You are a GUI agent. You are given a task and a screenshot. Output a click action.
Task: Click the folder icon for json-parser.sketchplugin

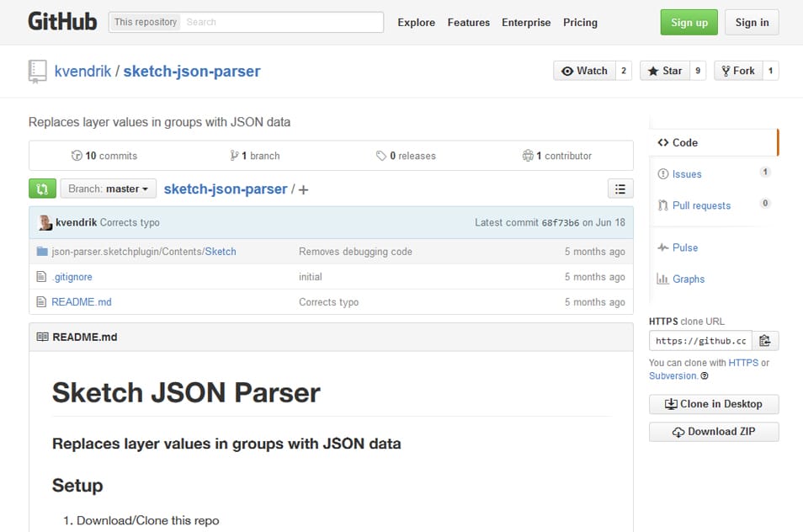42,252
